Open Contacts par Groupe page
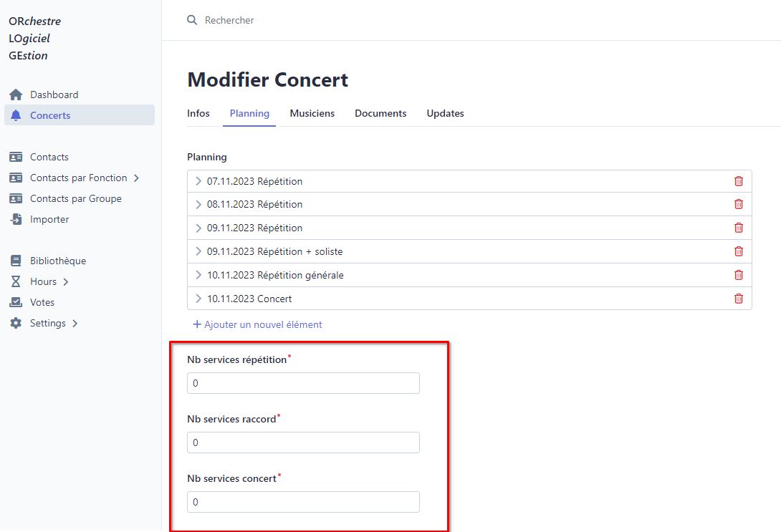Viewport: 781px width, 532px height. click(75, 198)
